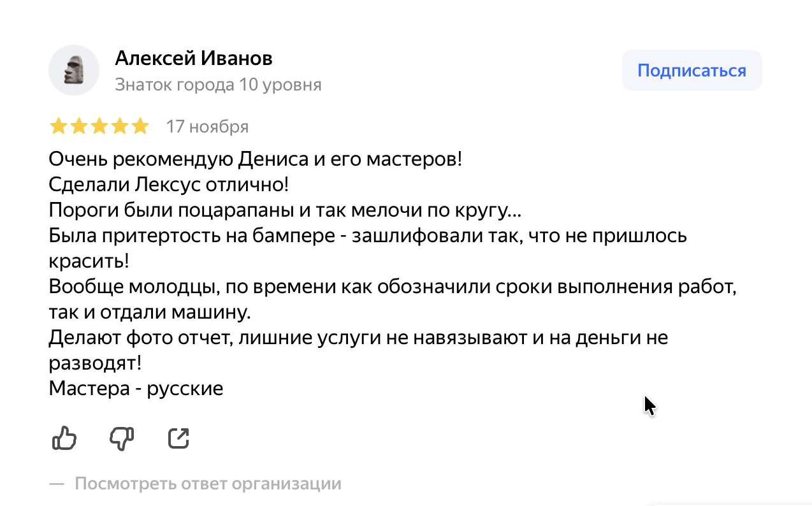Click the review date 17 ноября
Viewport: 812px width, 506px height.
(207, 127)
